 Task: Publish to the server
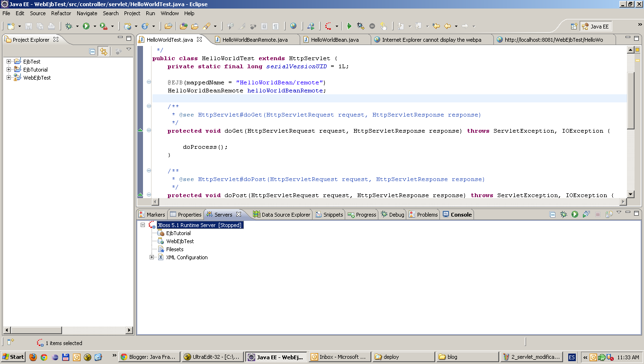[x=609, y=214]
